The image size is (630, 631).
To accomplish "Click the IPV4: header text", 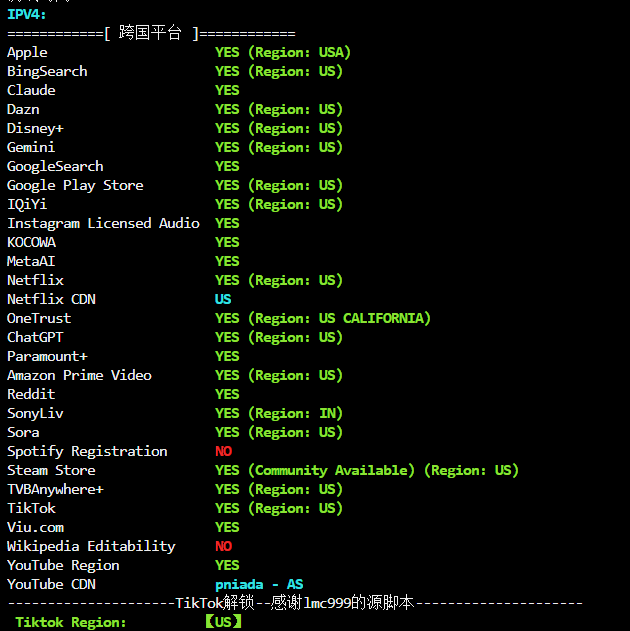I will 27,15.
